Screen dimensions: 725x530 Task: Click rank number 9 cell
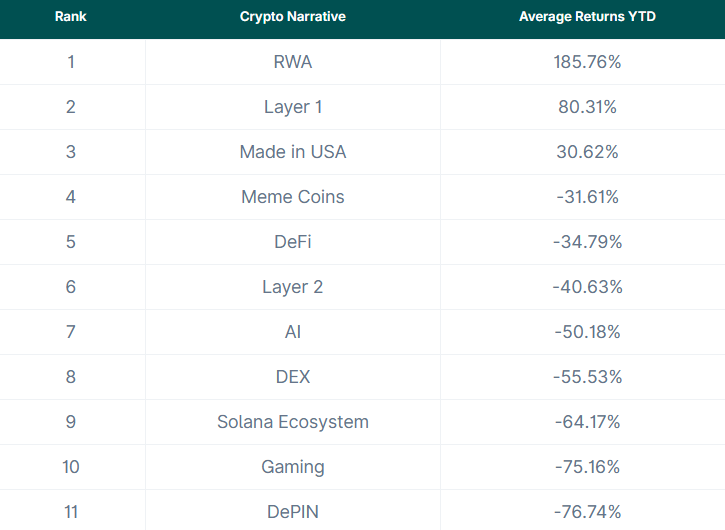[x=71, y=422]
